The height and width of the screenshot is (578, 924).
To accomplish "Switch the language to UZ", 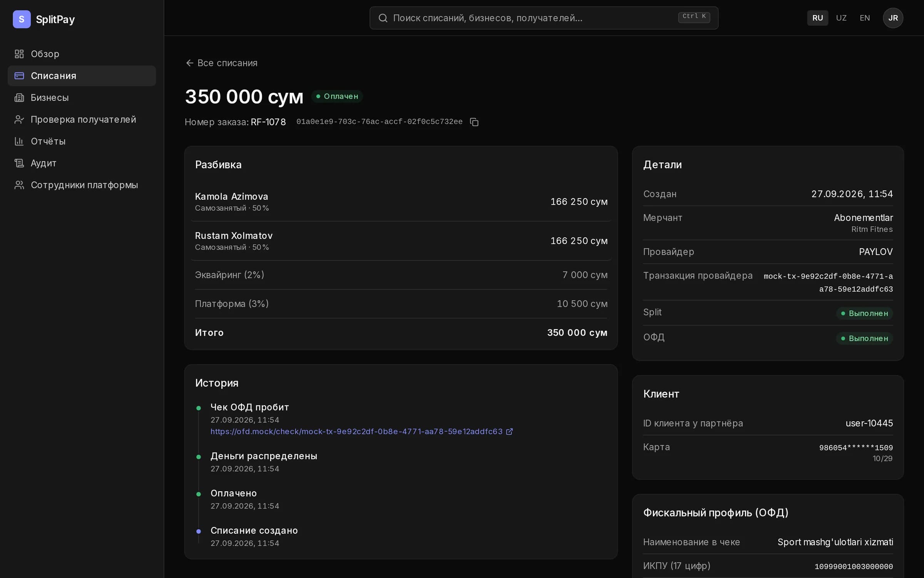I will pos(841,18).
